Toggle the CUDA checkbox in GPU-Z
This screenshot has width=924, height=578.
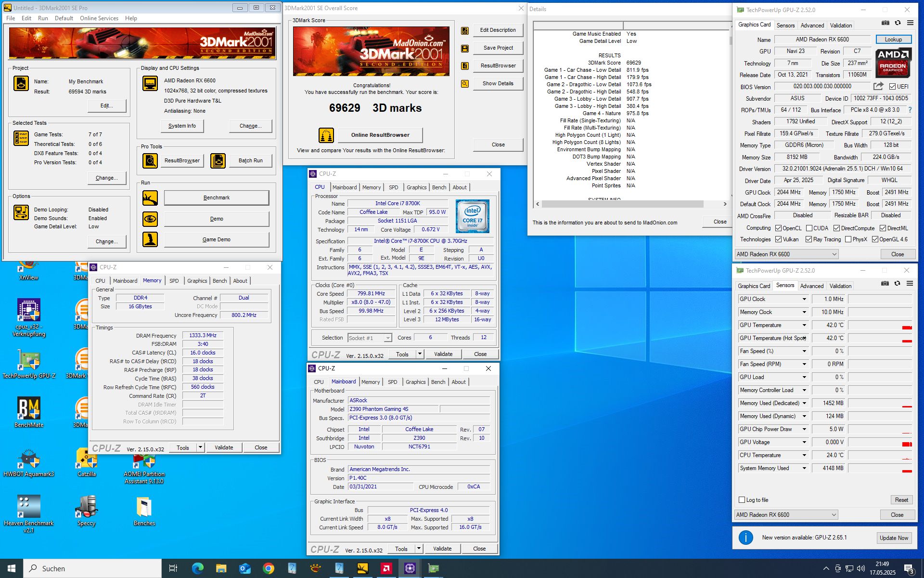(809, 228)
